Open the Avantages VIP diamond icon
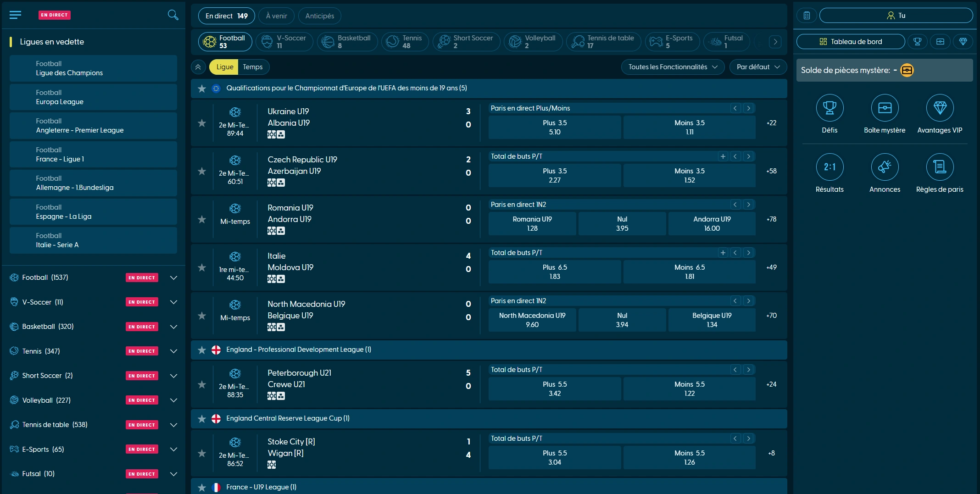The height and width of the screenshot is (494, 980). (x=940, y=108)
